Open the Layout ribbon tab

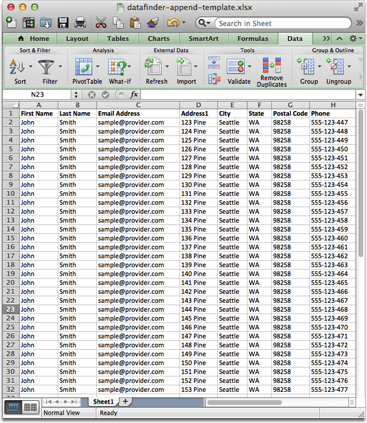[x=77, y=39]
